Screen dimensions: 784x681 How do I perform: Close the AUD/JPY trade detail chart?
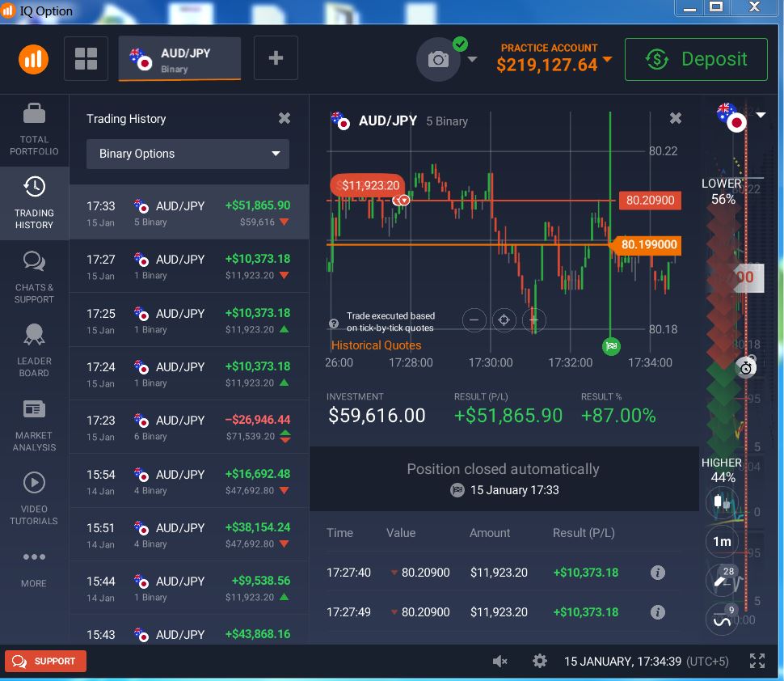(676, 118)
